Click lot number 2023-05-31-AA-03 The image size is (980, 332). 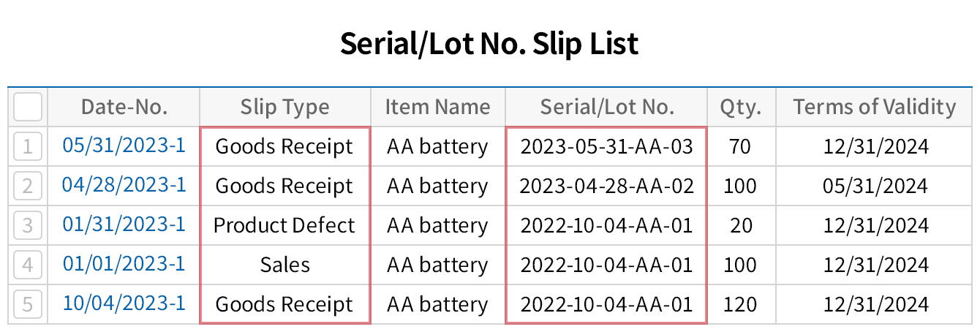(606, 146)
